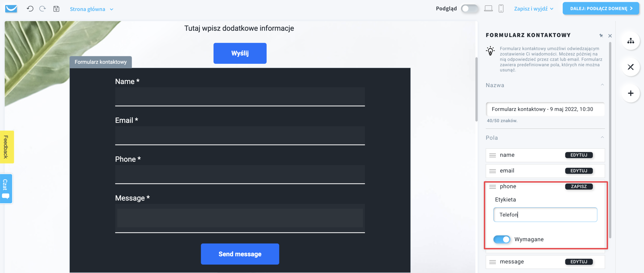Collapse the Pola section
Screen dimensions: 644x273
coord(602,137)
